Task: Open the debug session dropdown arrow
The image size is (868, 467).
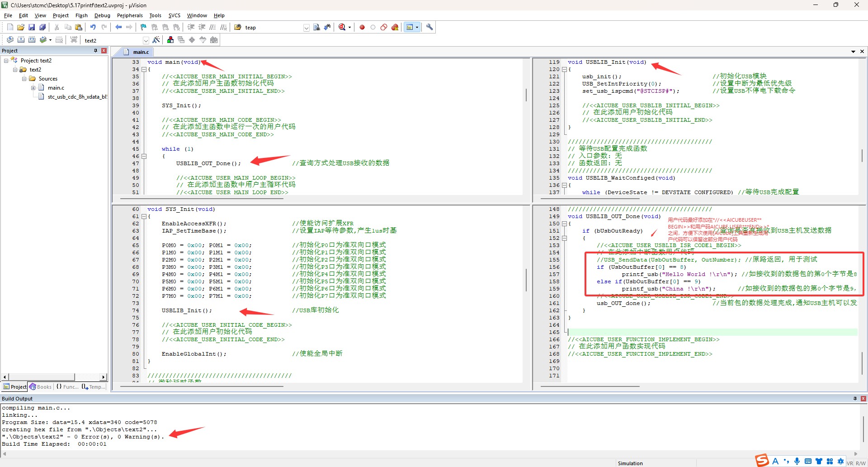Action: pos(349,28)
